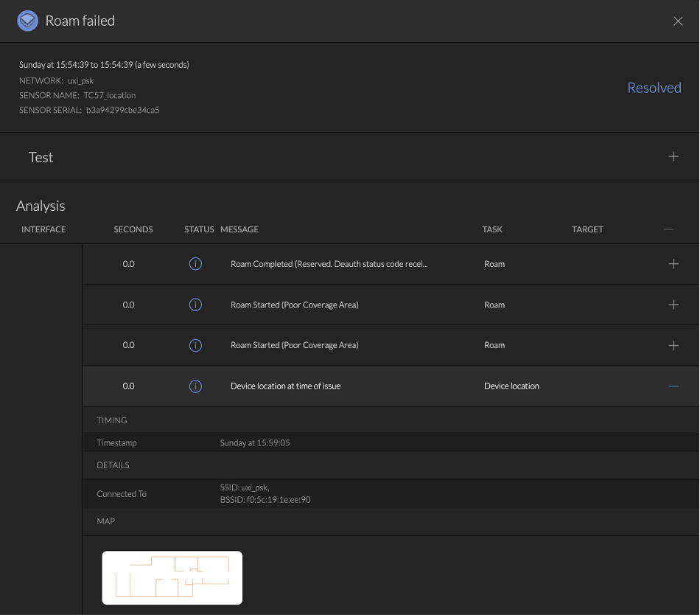
Task: Select 'Device location at time of issue' message
Action: pos(286,386)
